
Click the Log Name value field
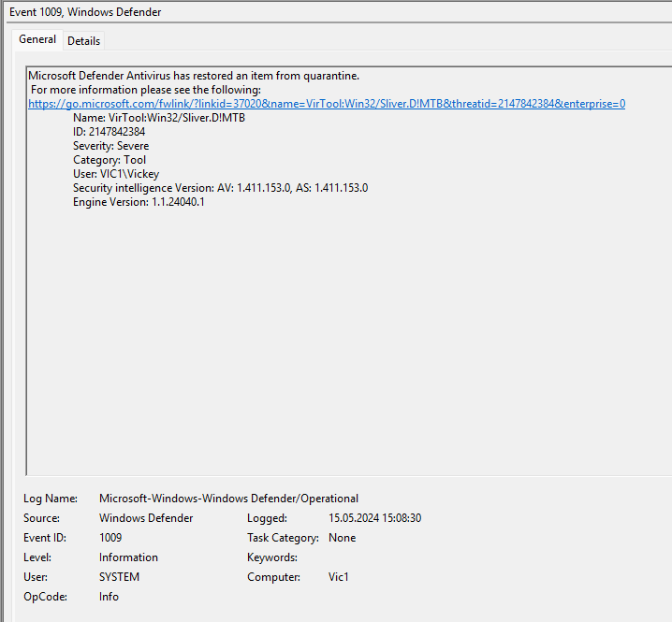click(228, 499)
